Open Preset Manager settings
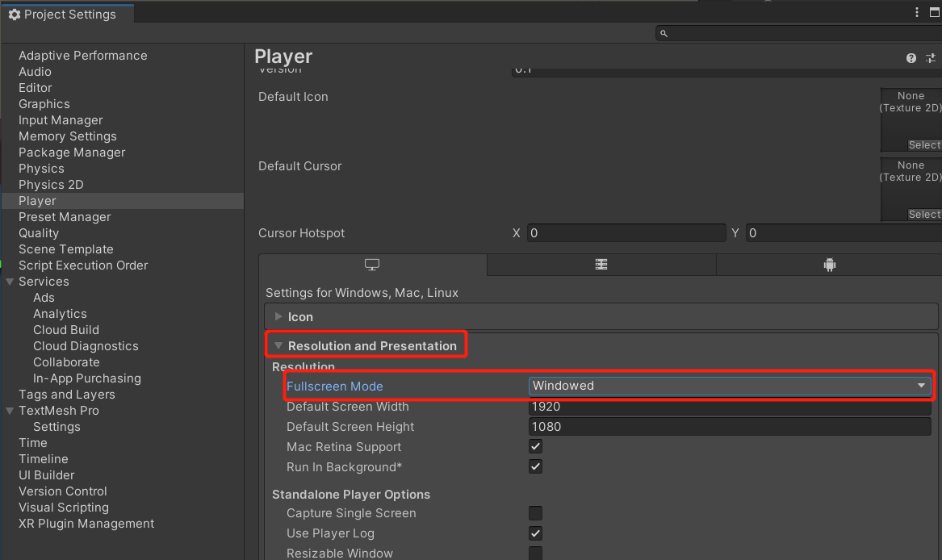The height and width of the screenshot is (560, 942). coord(65,218)
